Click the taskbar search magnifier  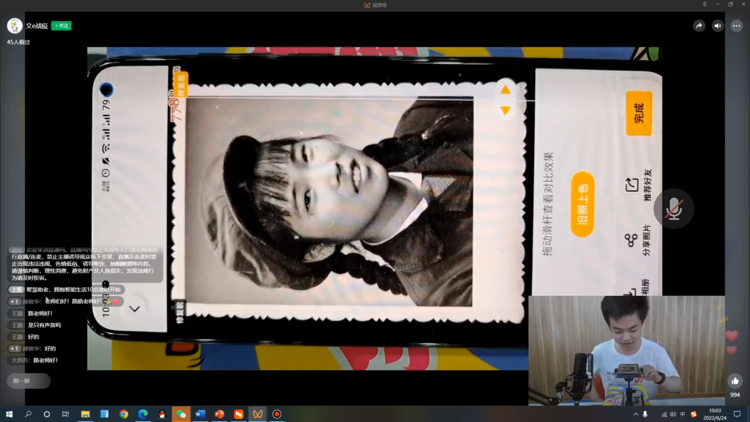28,414
